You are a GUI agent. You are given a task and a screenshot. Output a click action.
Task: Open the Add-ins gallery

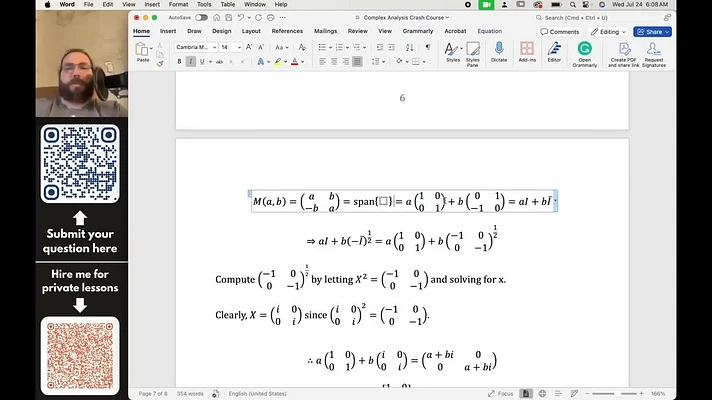click(x=527, y=52)
